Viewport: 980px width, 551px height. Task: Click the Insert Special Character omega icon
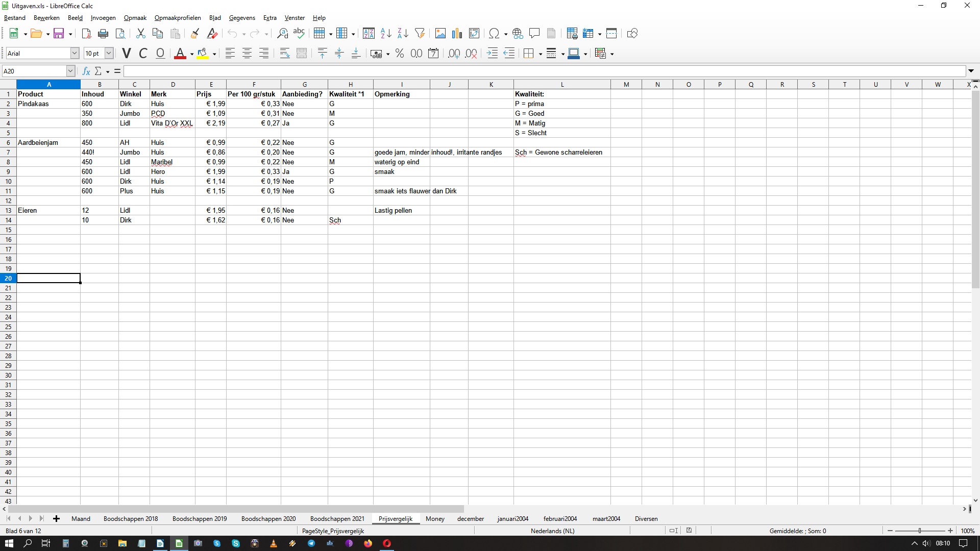coord(494,34)
